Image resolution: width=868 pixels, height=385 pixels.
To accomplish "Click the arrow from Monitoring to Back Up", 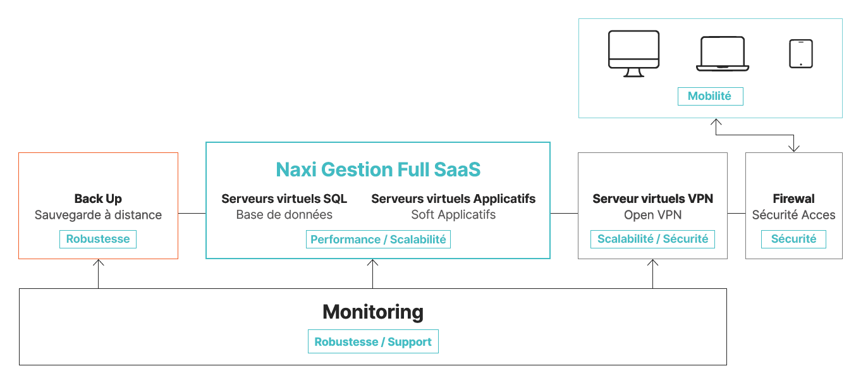I will point(99,273).
